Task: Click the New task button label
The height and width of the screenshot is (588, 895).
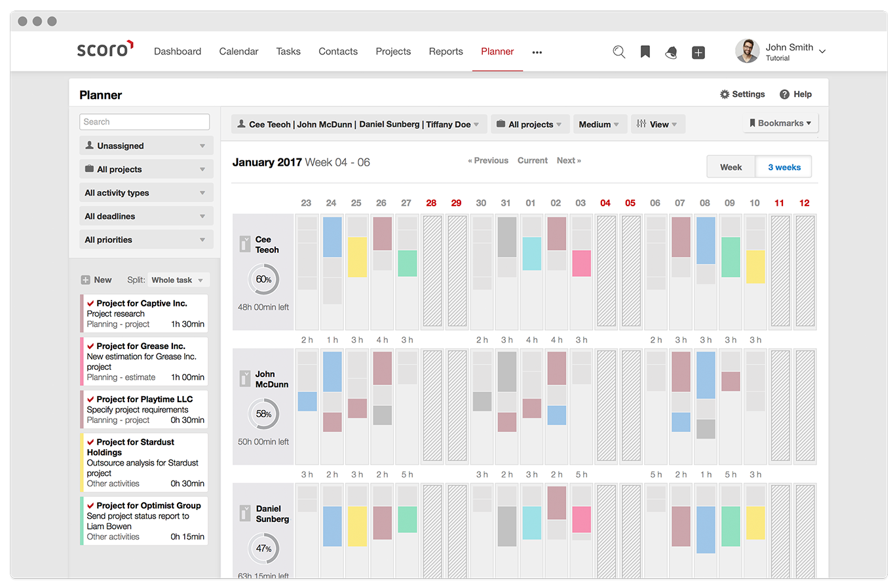Action: pyautogui.click(x=103, y=280)
